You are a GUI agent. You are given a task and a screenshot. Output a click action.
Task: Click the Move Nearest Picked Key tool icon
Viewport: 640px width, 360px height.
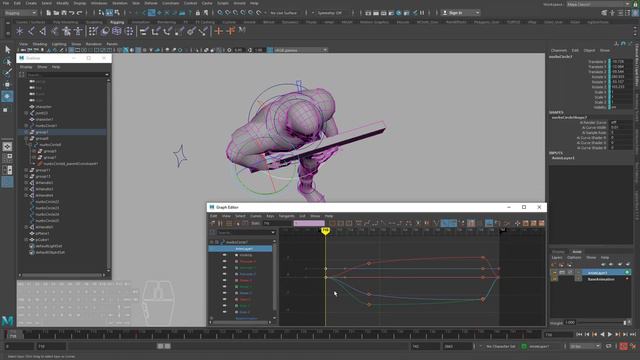coord(213,223)
